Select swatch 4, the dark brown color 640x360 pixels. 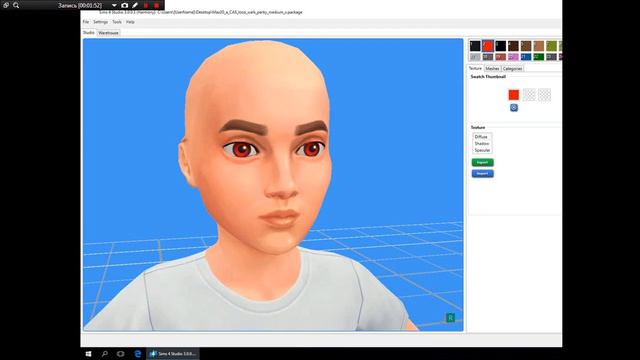pyautogui.click(x=513, y=46)
